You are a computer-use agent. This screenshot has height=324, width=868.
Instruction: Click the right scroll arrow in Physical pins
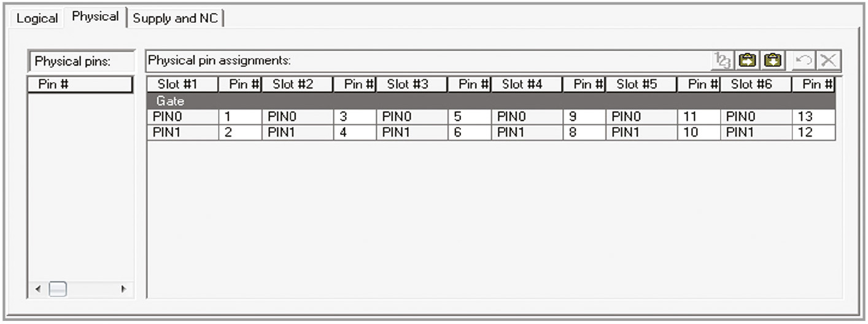(x=123, y=288)
